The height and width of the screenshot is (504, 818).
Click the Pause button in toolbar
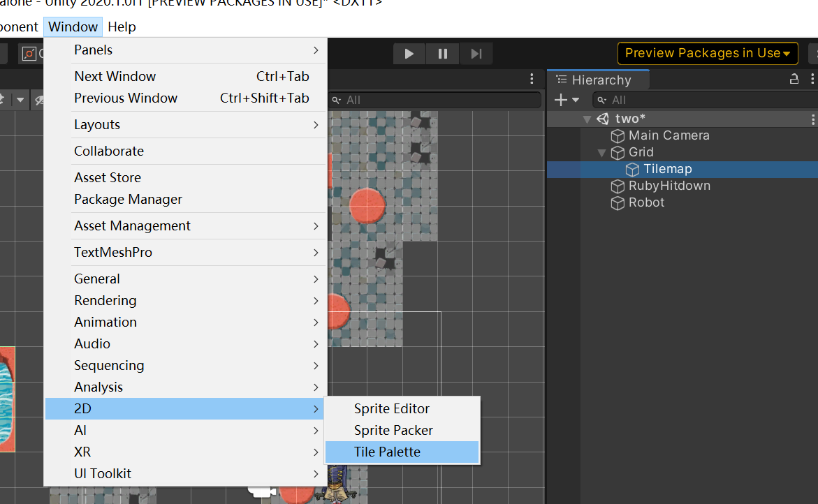[442, 54]
